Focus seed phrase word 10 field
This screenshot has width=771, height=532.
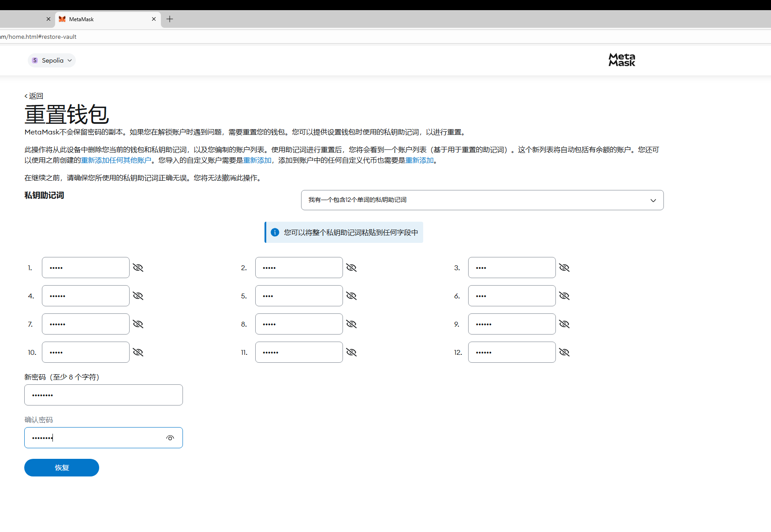(x=86, y=352)
